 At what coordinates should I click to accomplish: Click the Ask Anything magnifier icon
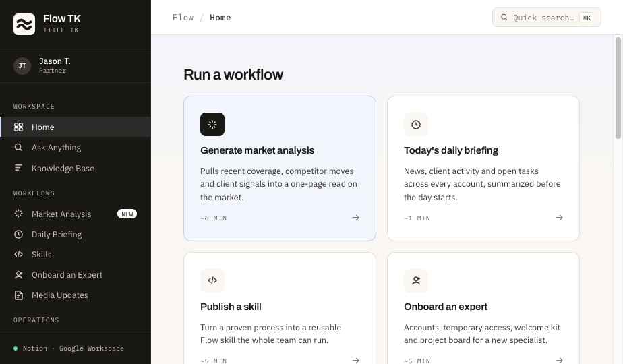18,148
